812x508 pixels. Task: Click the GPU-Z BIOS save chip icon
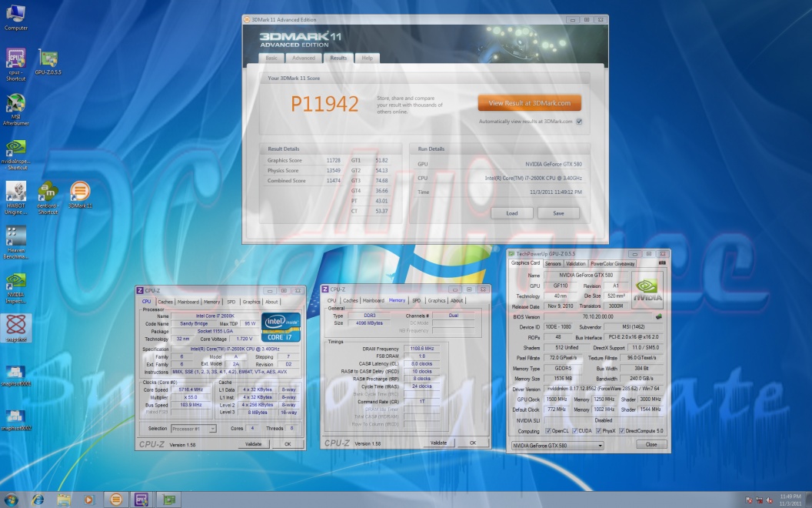(x=658, y=316)
